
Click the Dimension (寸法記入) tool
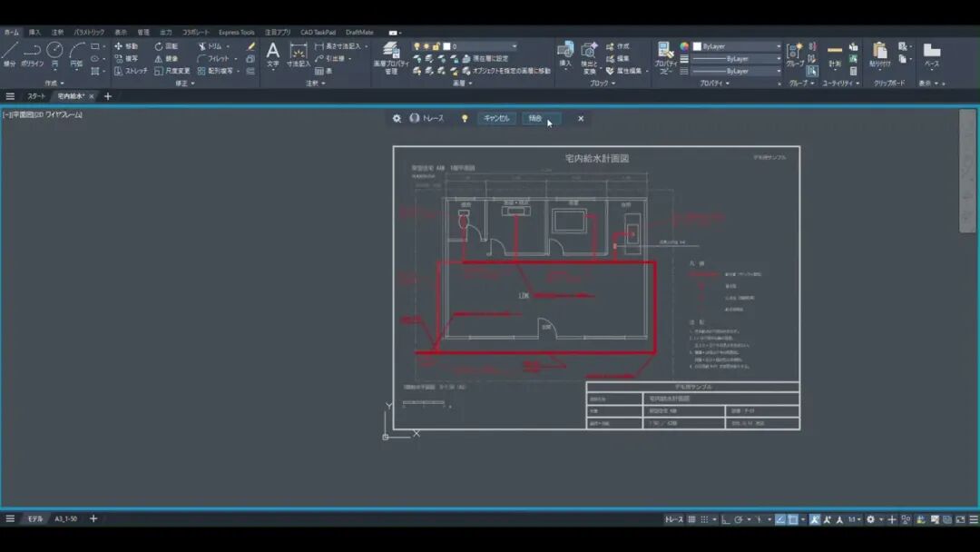[x=299, y=54]
